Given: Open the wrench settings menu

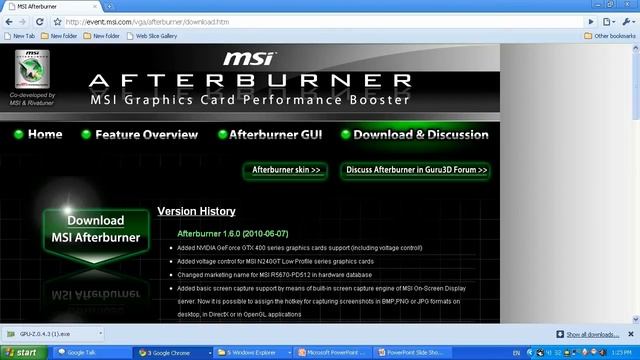Looking at the screenshot, I should coord(628,22).
